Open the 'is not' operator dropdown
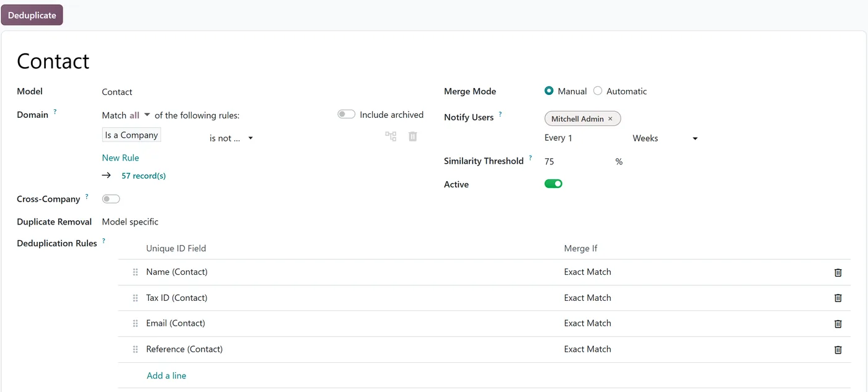The image size is (868, 392). click(x=231, y=138)
